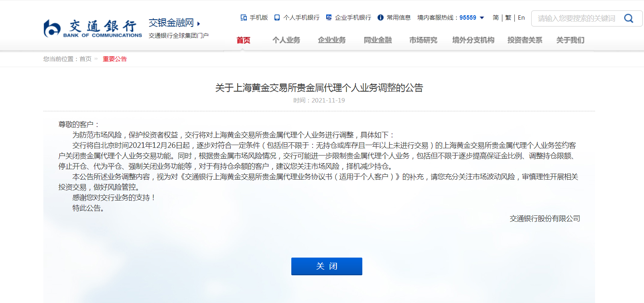Click the 个人手机银行 link text
Image resolution: width=644 pixels, height=303 pixels.
click(301, 18)
